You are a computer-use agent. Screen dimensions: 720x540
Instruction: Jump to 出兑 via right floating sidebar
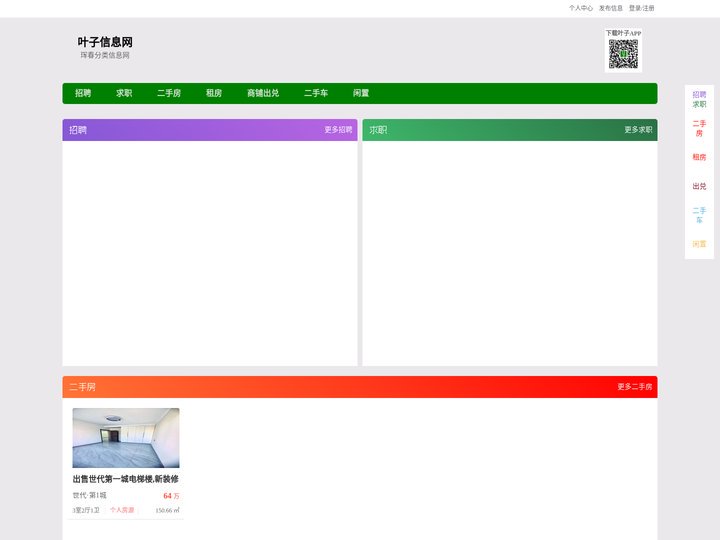(699, 186)
